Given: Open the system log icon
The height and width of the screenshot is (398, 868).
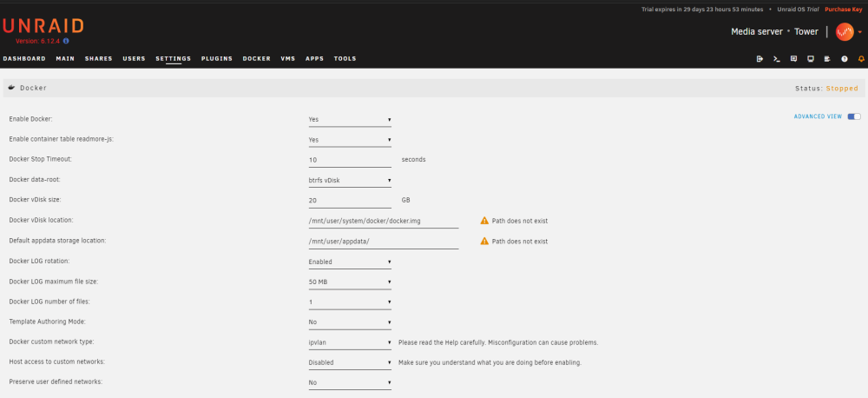Looking at the screenshot, I should pos(827,59).
